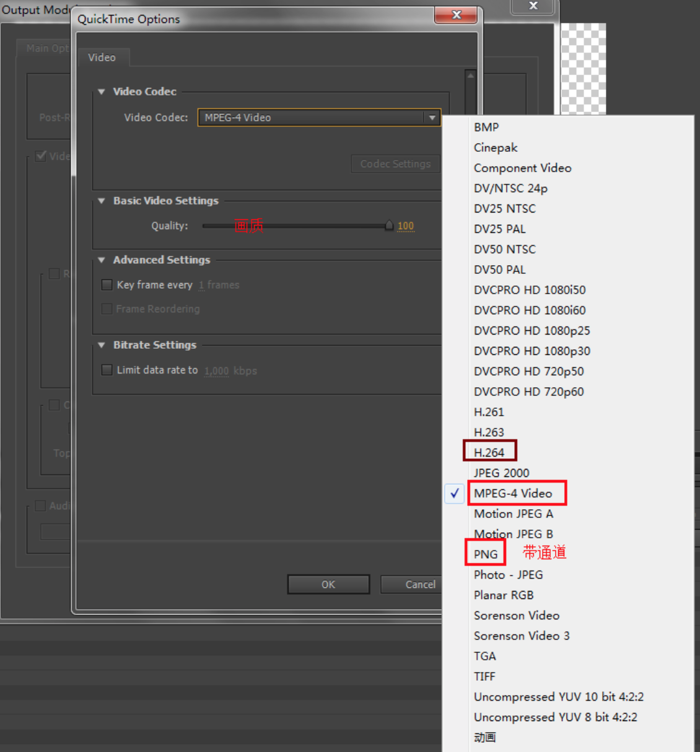Choose Uncompressed YUV 8 bit 4:2:2

(556, 717)
